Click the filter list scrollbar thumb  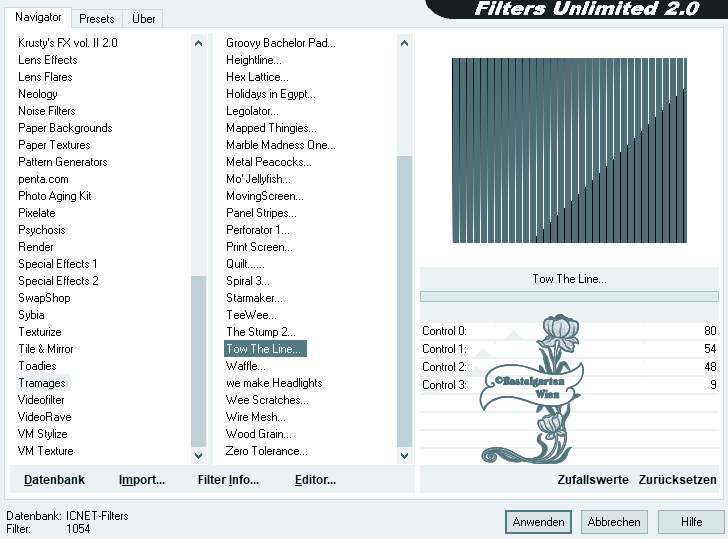(404, 301)
